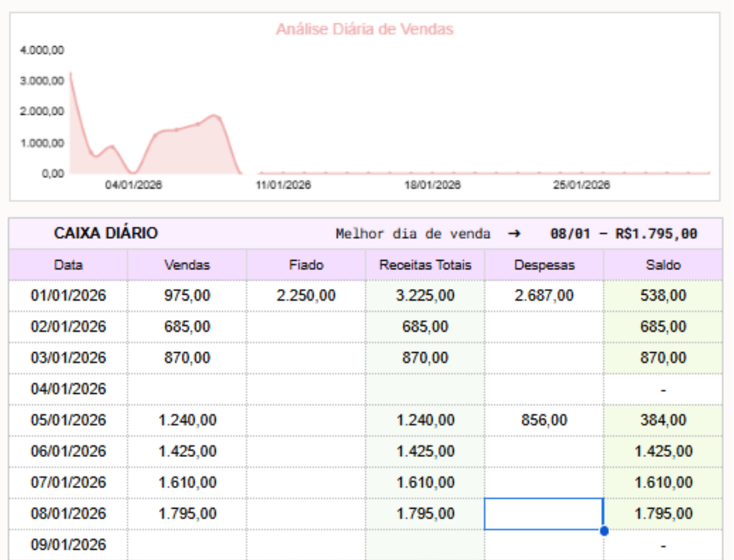Click the Saldo cell showing 384,00
Screen dimensions: 734x560
pyautogui.click(x=663, y=420)
